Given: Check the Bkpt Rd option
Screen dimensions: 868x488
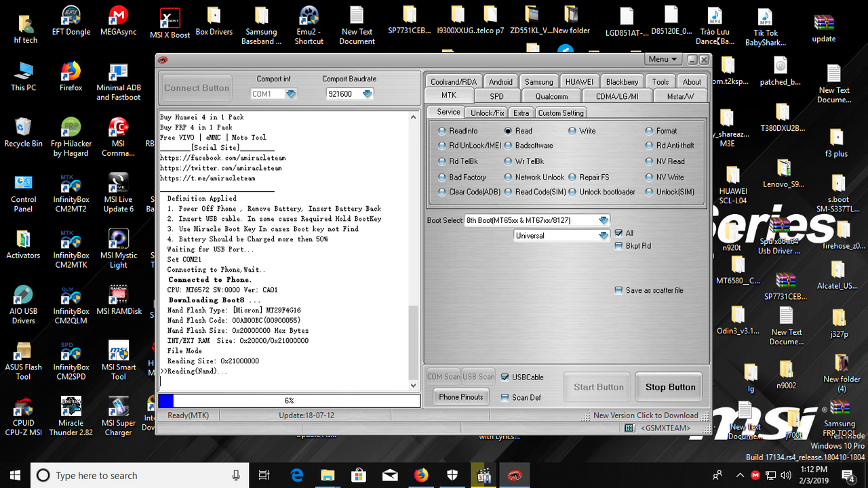Looking at the screenshot, I should click(x=618, y=245).
